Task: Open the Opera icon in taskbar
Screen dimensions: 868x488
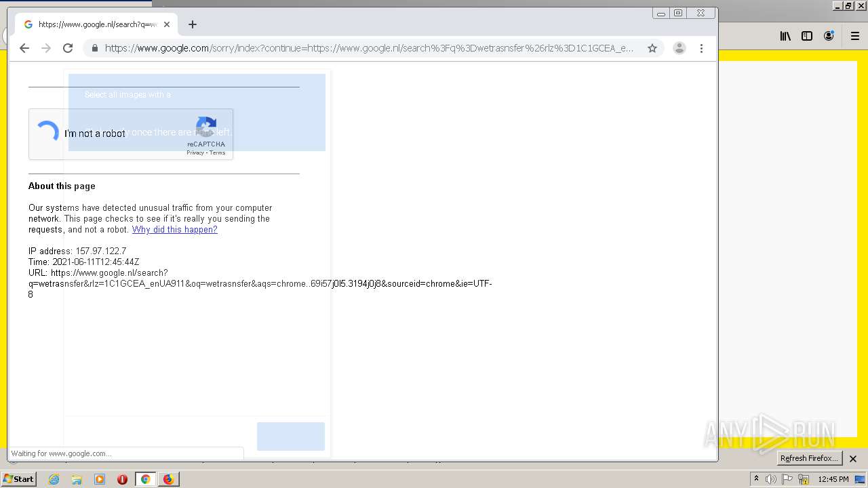Action: point(123,479)
